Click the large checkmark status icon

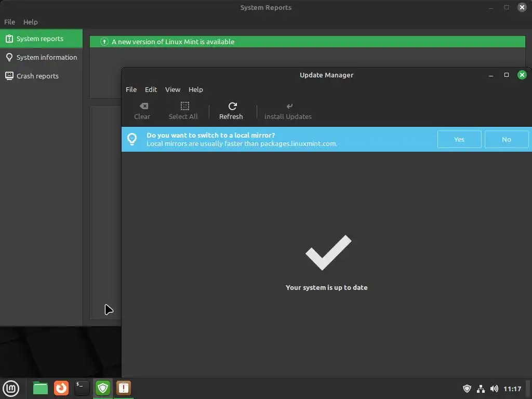328,253
